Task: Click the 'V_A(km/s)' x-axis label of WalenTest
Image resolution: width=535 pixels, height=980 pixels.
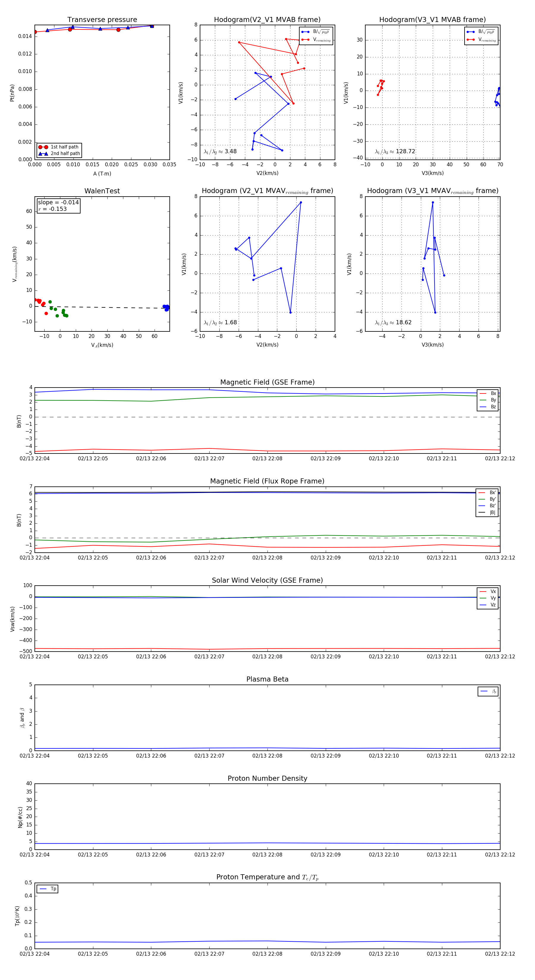Action: pyautogui.click(x=102, y=345)
